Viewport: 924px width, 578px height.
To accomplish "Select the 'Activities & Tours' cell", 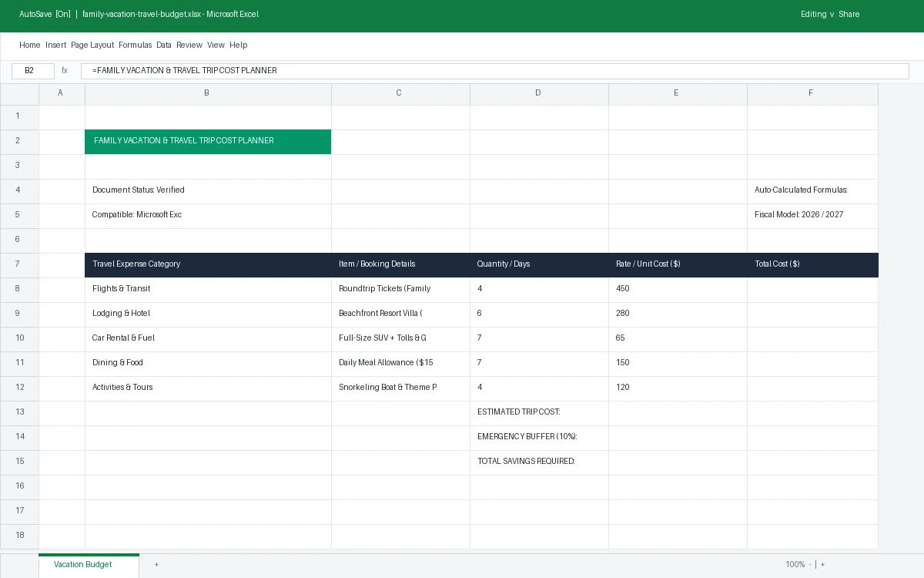I will click(208, 388).
